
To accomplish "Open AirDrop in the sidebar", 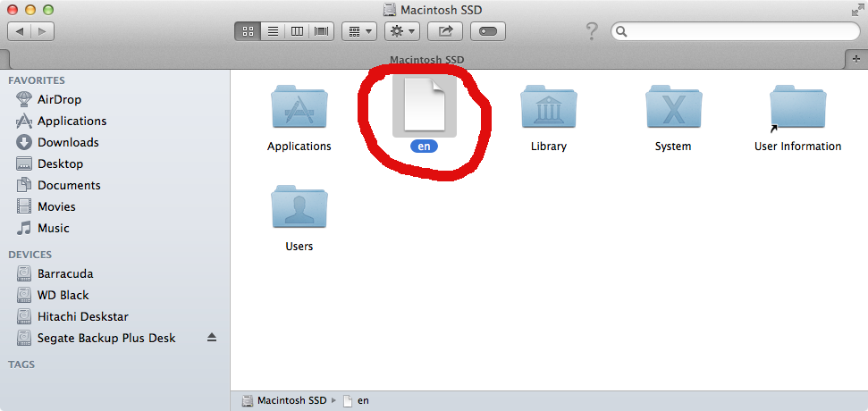I will tap(59, 99).
